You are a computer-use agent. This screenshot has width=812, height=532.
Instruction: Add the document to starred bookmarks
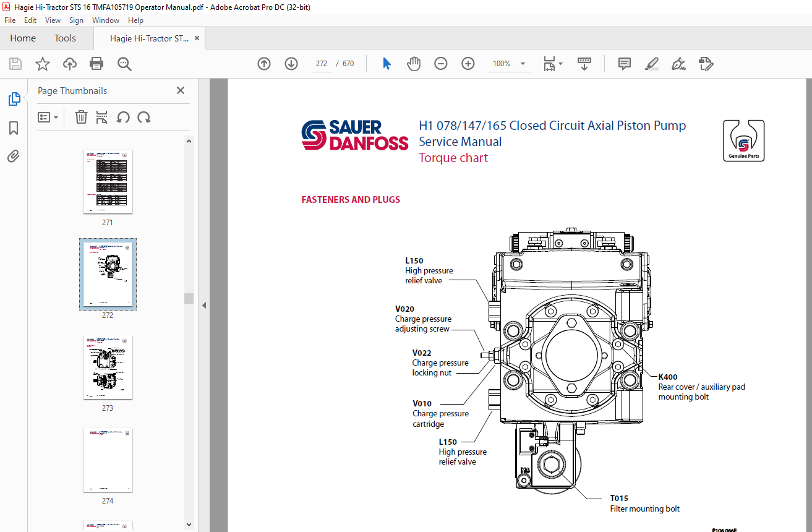(43, 64)
